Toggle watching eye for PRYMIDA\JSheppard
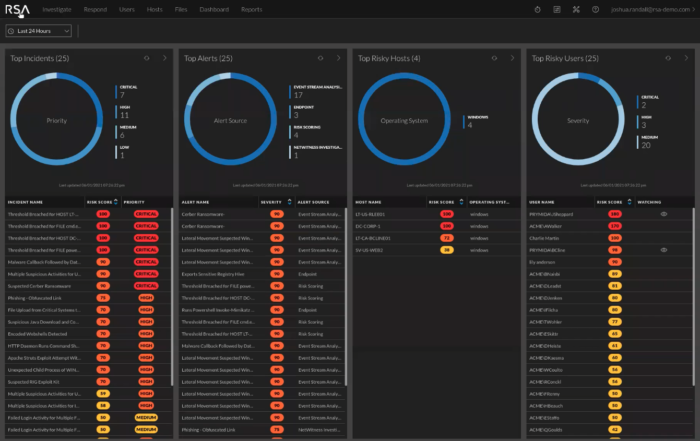The image size is (700, 441). 664,214
